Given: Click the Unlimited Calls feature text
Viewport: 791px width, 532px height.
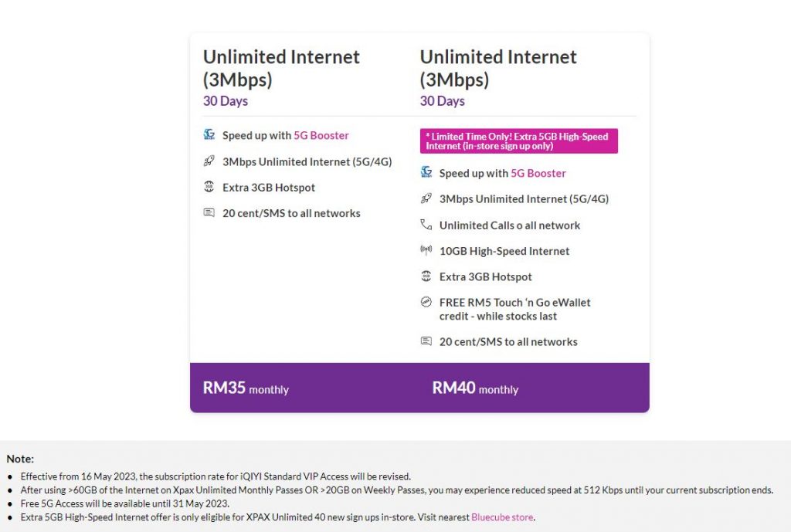Looking at the screenshot, I should [510, 225].
